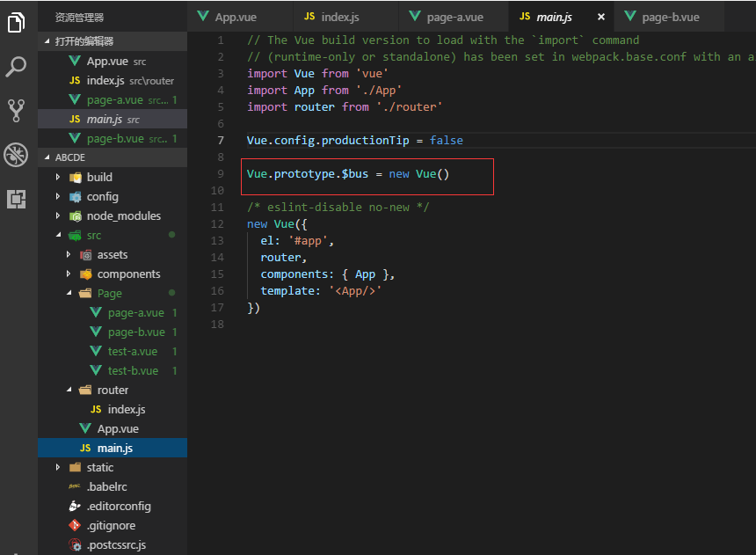Open the Extensions view icon
Image resolution: width=756 pixels, height=555 pixels.
17,199
